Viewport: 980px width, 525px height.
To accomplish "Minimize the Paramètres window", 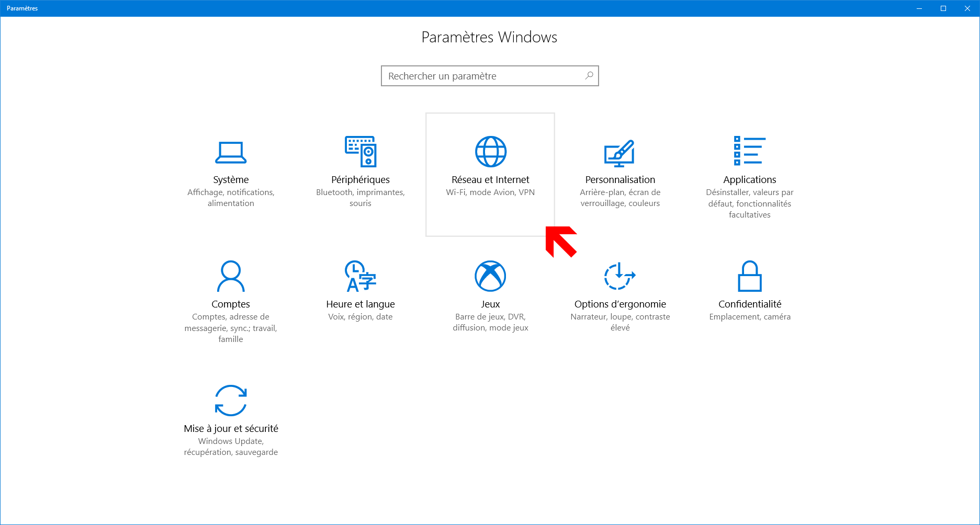I will tap(919, 8).
